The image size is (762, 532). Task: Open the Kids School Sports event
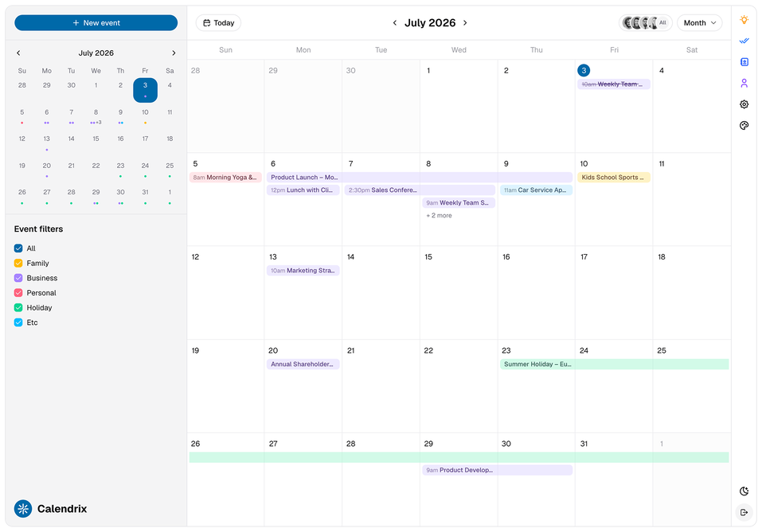(614, 178)
